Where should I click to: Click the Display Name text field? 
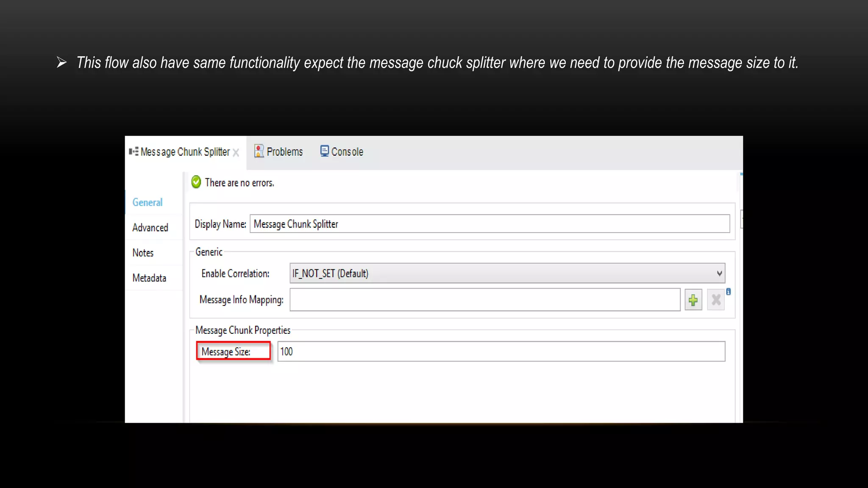coord(490,224)
